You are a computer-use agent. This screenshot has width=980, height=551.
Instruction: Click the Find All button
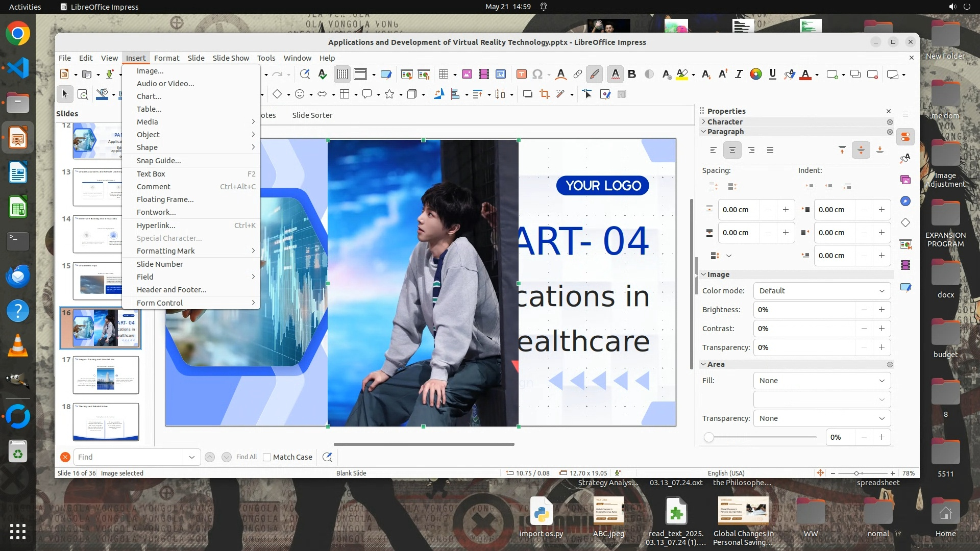[x=247, y=457]
